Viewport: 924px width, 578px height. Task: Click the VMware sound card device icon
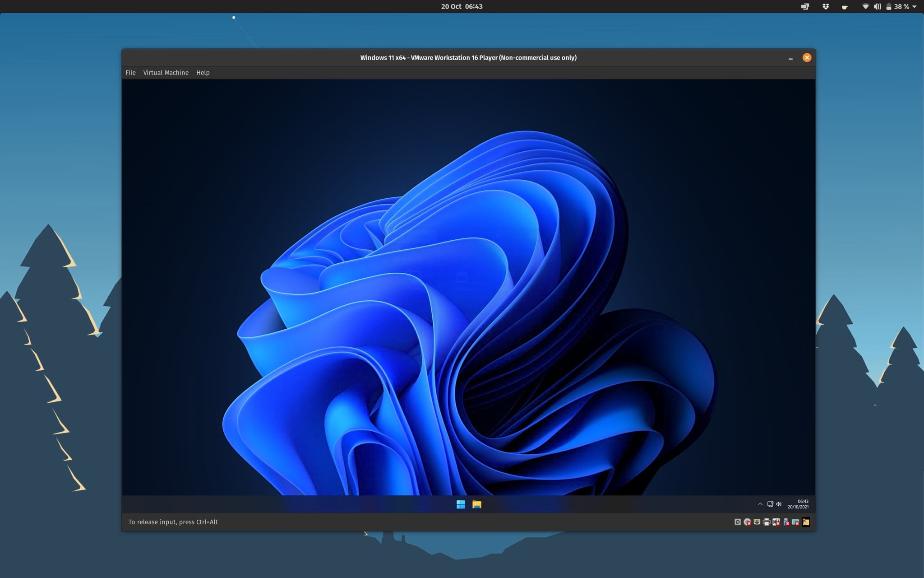(776, 522)
